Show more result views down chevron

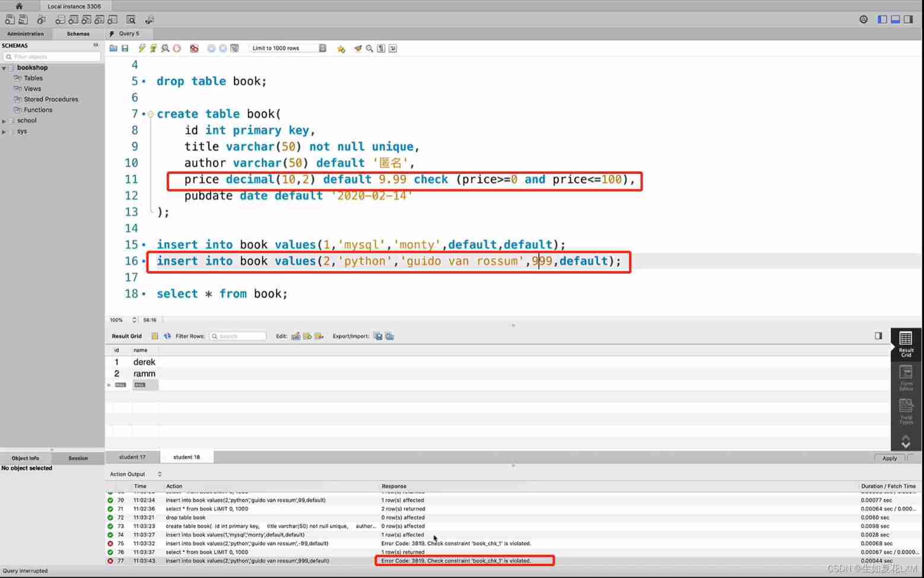click(x=906, y=444)
